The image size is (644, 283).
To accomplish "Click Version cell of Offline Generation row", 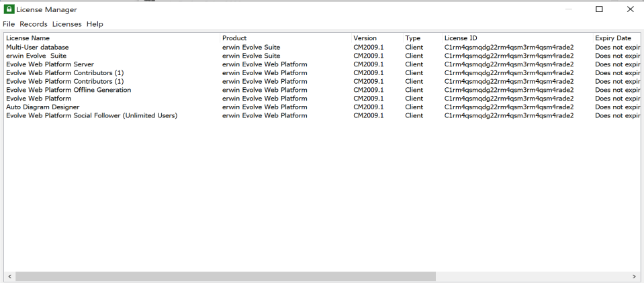I will coord(369,90).
